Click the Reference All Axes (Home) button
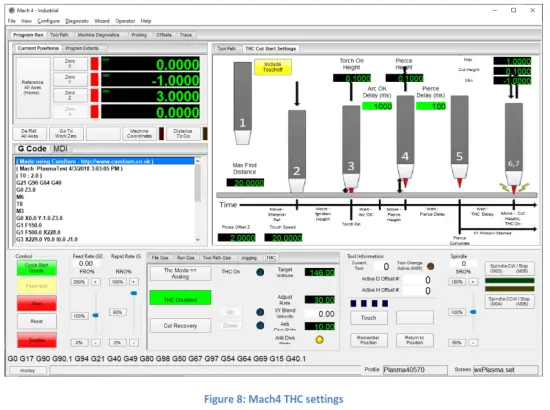 pos(32,87)
